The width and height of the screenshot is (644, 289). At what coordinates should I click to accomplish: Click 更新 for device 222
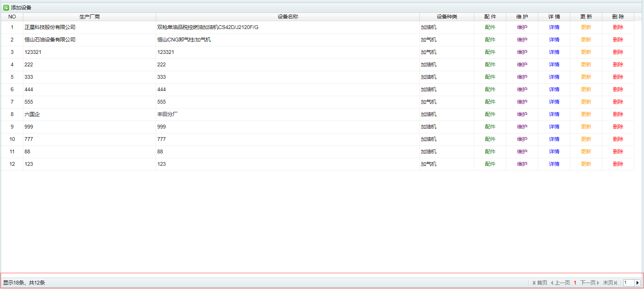pyautogui.click(x=586, y=64)
